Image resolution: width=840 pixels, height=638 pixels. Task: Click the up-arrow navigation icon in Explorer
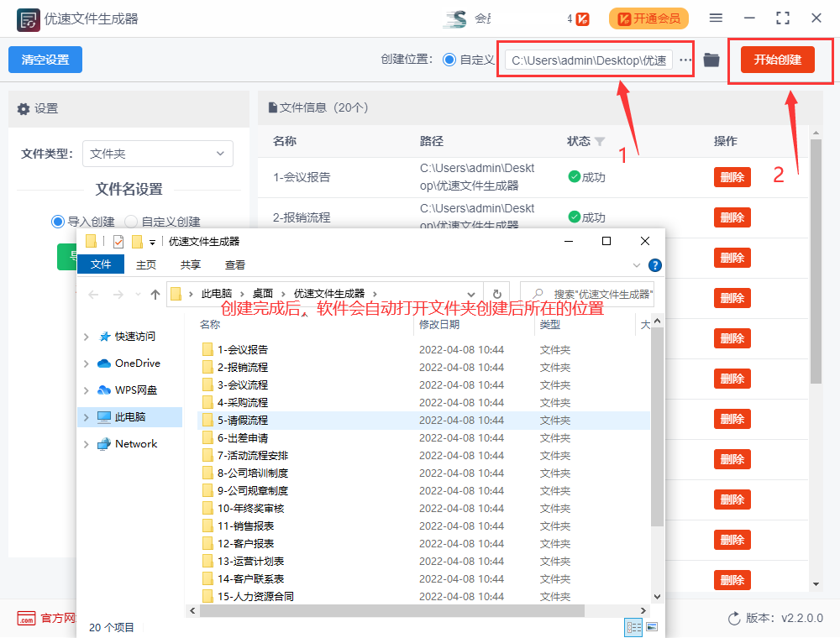click(x=157, y=294)
